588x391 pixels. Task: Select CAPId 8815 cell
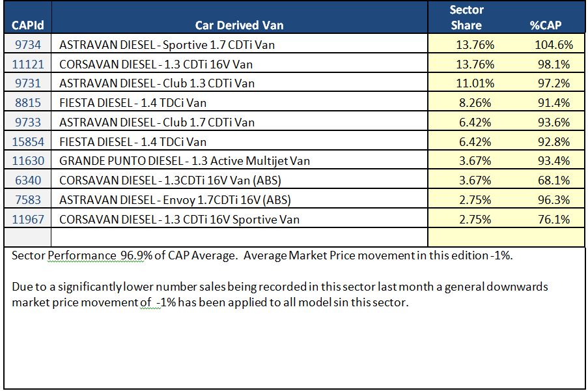point(28,102)
